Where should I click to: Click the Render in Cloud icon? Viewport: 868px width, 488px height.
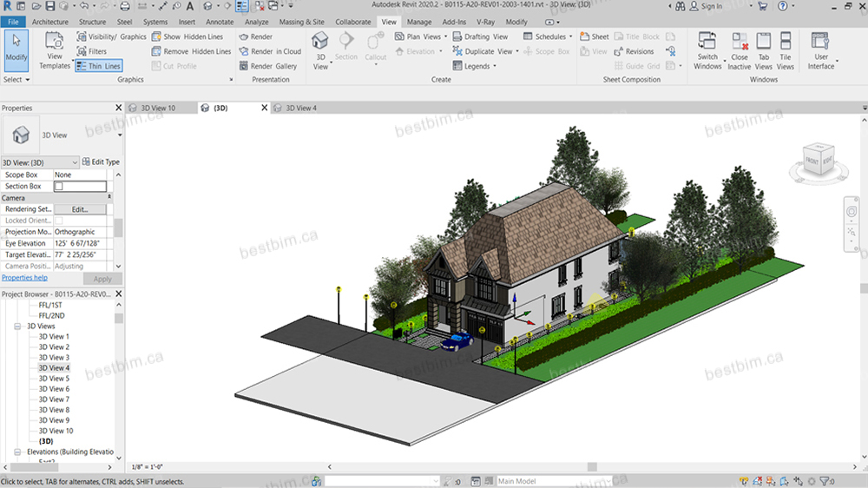click(242, 51)
